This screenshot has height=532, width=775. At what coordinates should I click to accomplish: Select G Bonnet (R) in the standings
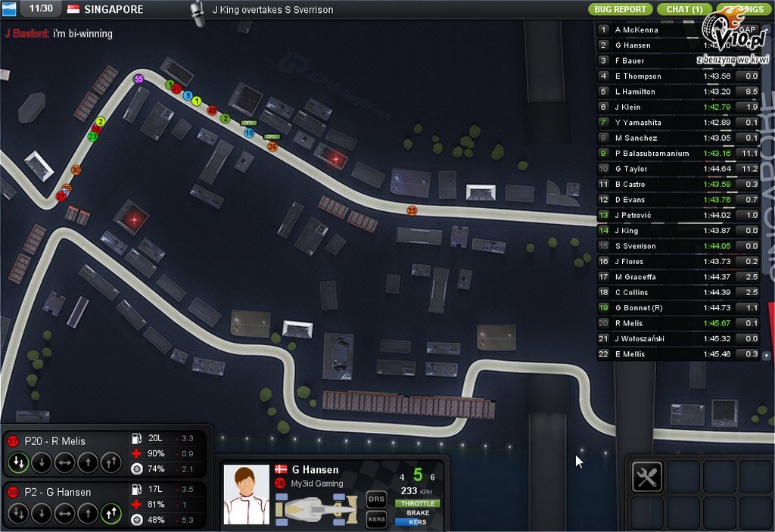(x=678, y=307)
